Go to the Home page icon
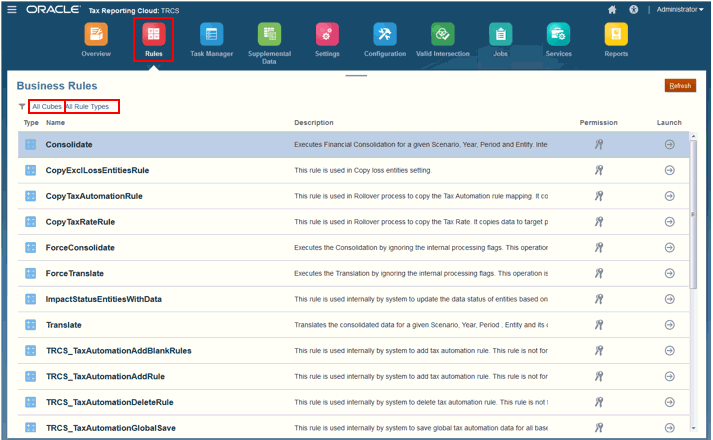 pyautogui.click(x=612, y=10)
